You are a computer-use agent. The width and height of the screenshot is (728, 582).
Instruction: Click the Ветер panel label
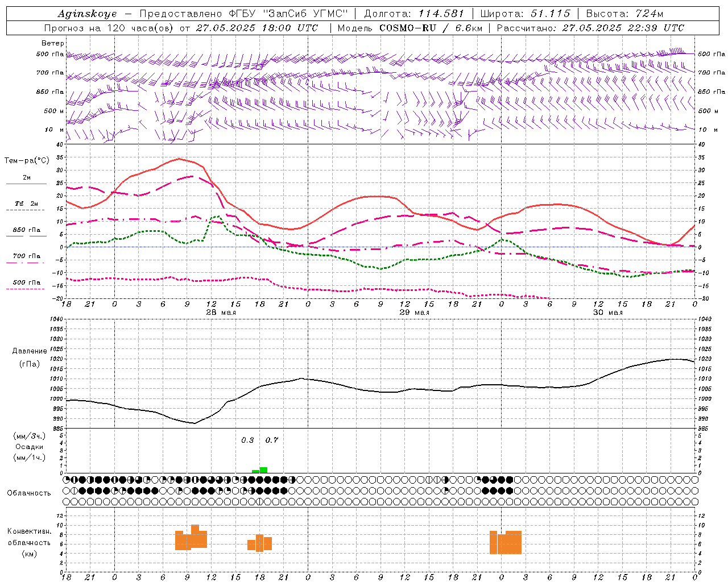point(53,43)
